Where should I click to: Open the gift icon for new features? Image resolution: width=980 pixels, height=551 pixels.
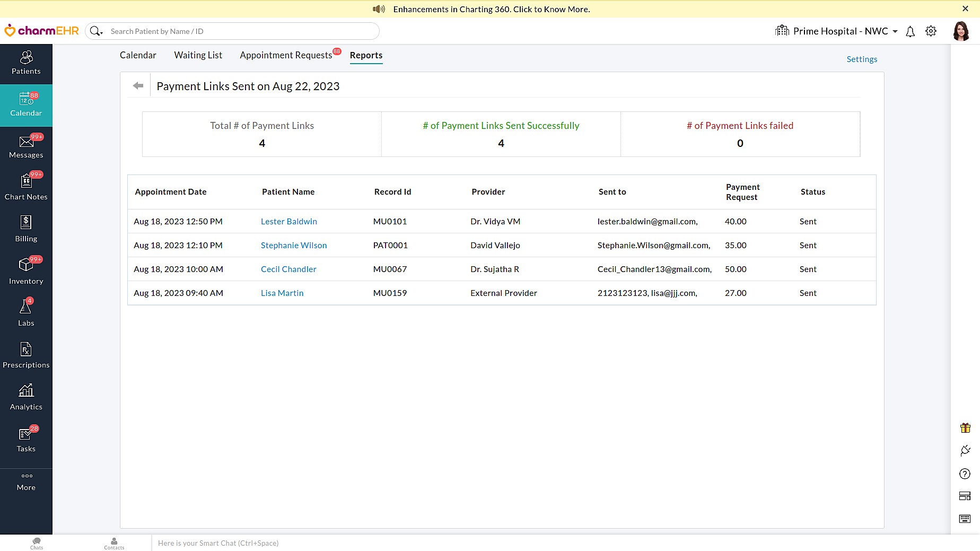pyautogui.click(x=965, y=428)
